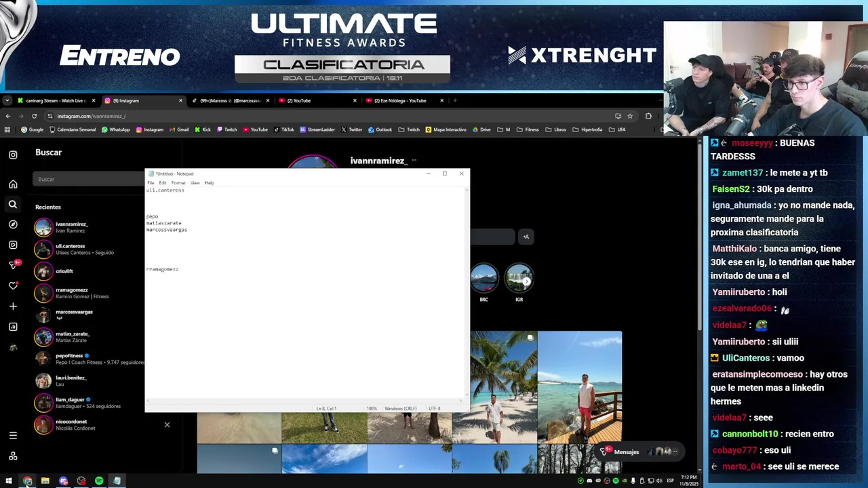Open Explore compass icon in Instagram sidebar
Viewport: 868px width, 488px height.
[x=13, y=224]
